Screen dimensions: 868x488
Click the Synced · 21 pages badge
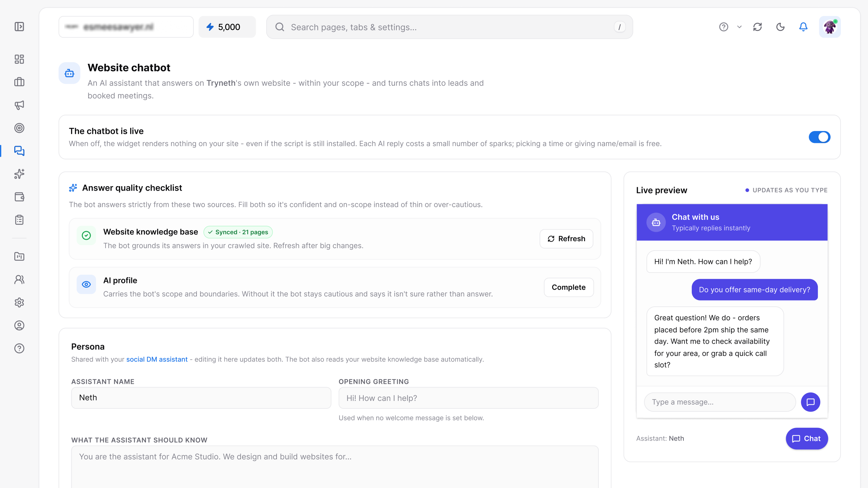click(x=238, y=232)
